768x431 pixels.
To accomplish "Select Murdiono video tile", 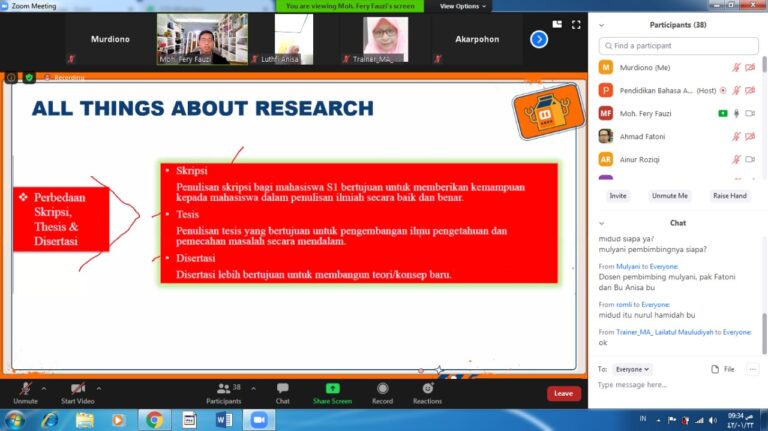I will click(x=110, y=39).
